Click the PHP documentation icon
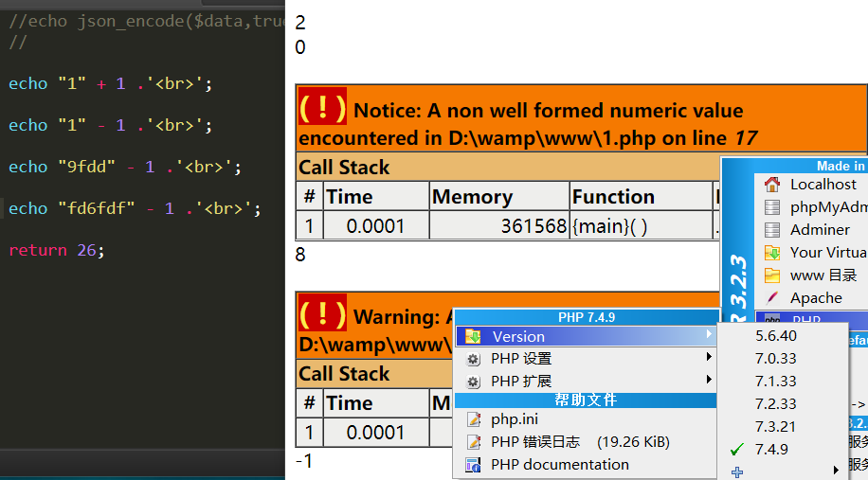868x480 pixels. [x=473, y=465]
